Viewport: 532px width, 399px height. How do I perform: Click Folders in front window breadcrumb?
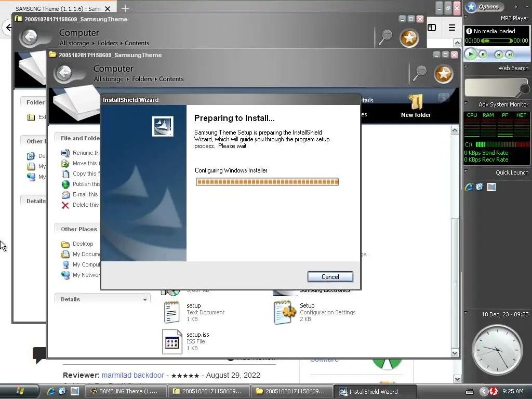click(x=142, y=79)
